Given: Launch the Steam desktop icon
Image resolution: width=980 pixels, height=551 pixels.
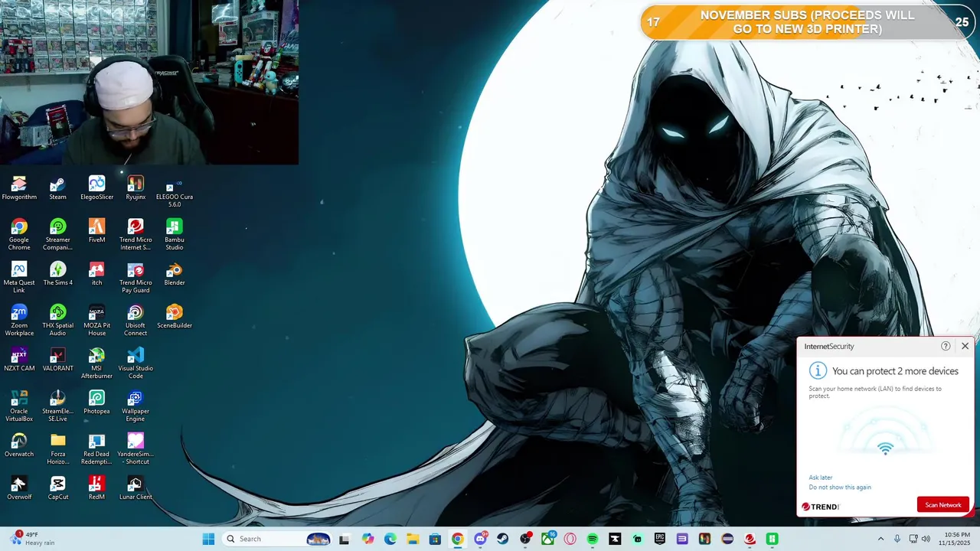Looking at the screenshot, I should tap(58, 188).
